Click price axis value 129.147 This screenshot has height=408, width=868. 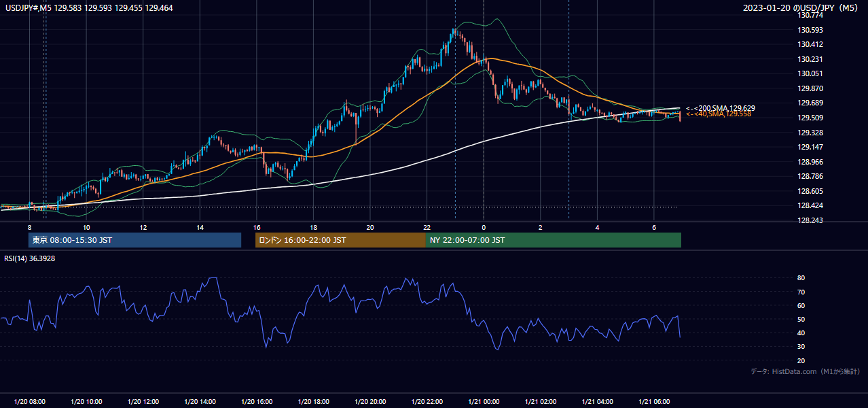pos(810,147)
